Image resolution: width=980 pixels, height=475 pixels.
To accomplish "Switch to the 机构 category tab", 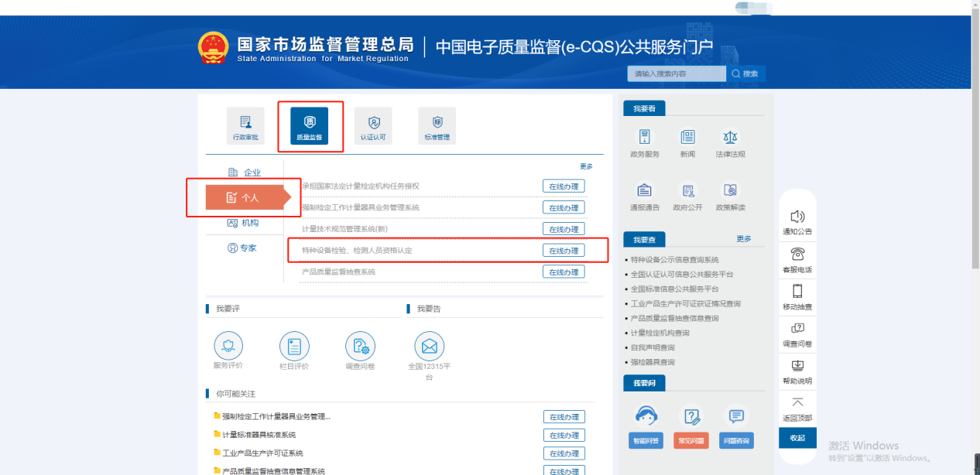I will pos(243,223).
